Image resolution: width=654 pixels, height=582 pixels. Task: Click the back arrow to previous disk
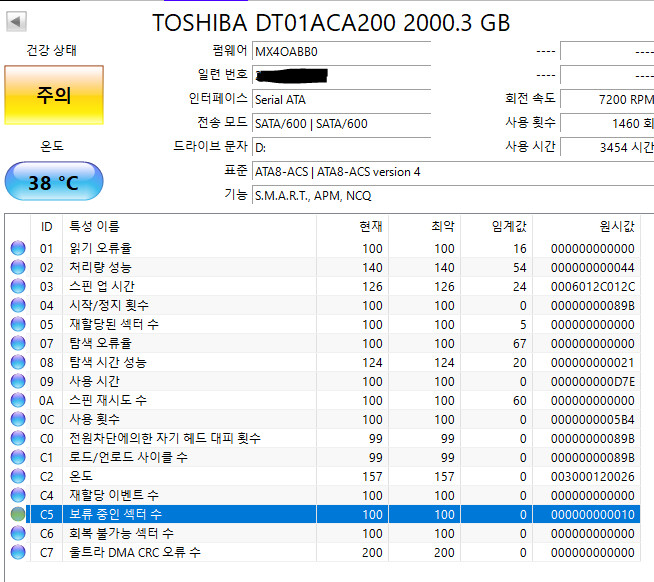point(16,21)
